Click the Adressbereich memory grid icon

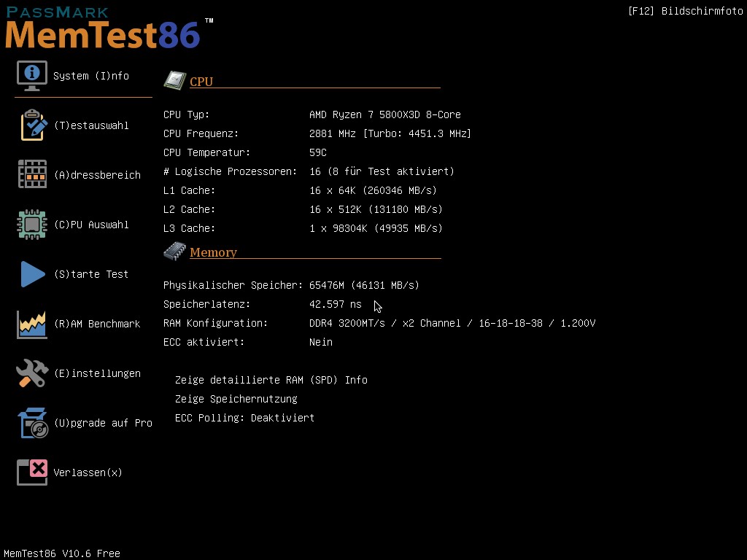click(32, 174)
